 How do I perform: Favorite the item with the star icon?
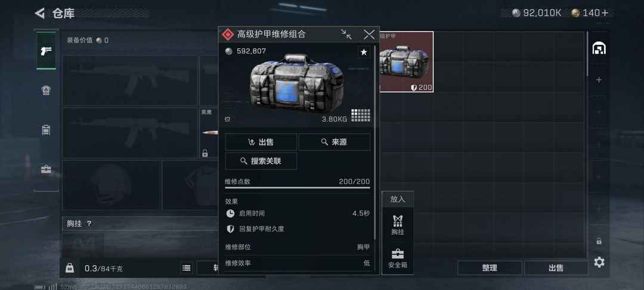tap(364, 52)
